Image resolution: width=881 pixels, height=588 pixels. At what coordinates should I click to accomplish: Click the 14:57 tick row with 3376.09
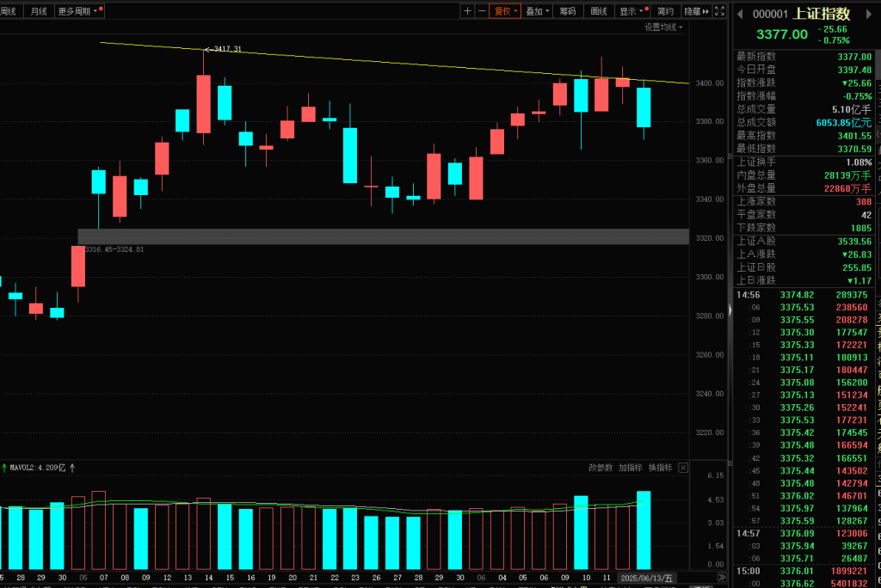tap(804, 534)
